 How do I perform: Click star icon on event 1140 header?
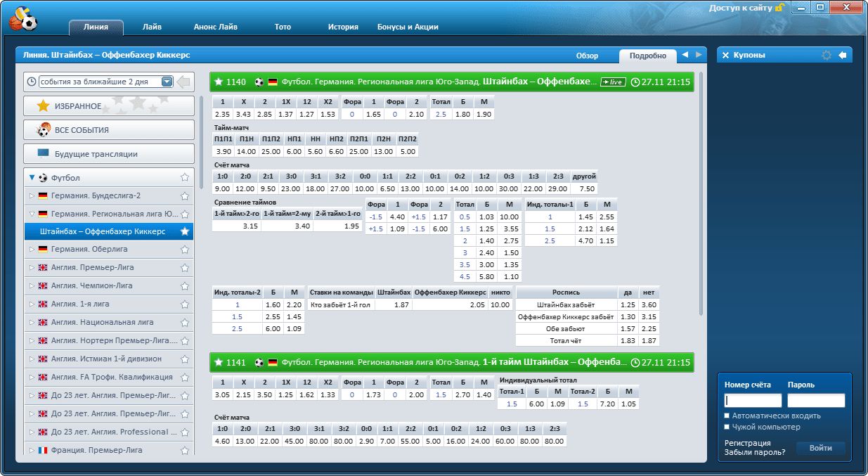point(219,82)
